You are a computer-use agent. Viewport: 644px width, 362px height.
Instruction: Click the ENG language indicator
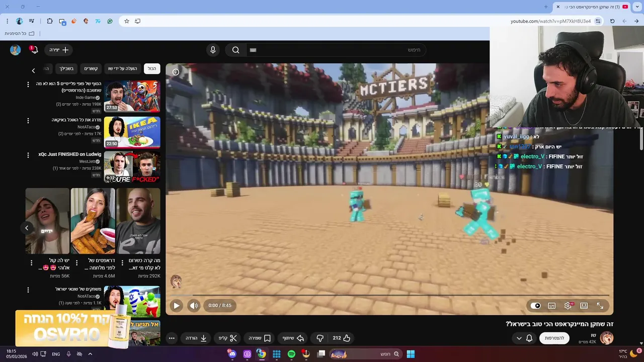point(56,354)
